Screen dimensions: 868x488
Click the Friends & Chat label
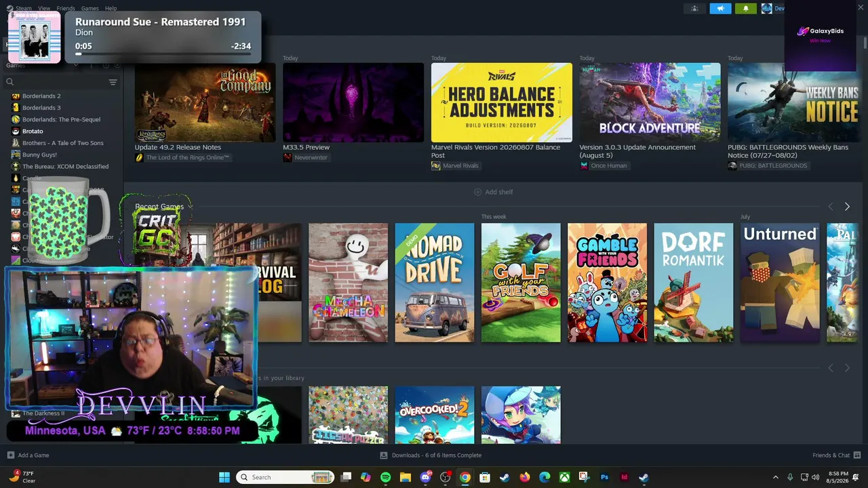tap(831, 455)
